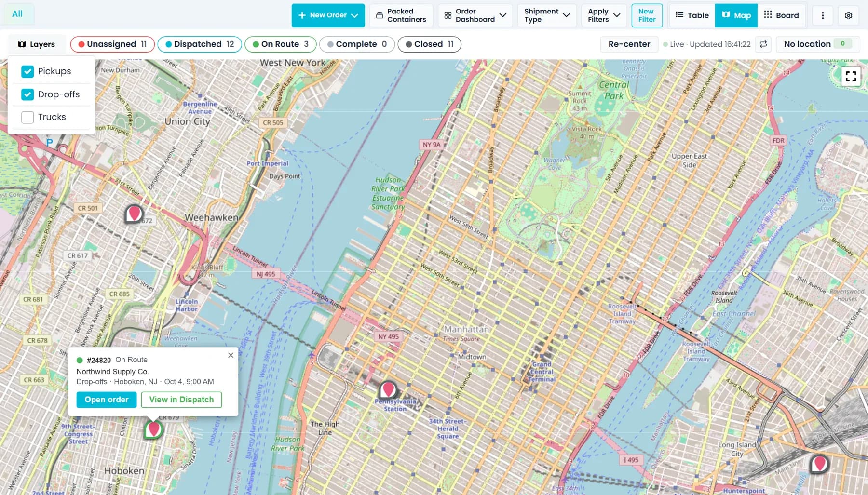This screenshot has width=868, height=495.
Task: Open the Layers panel icon
Action: click(x=22, y=44)
